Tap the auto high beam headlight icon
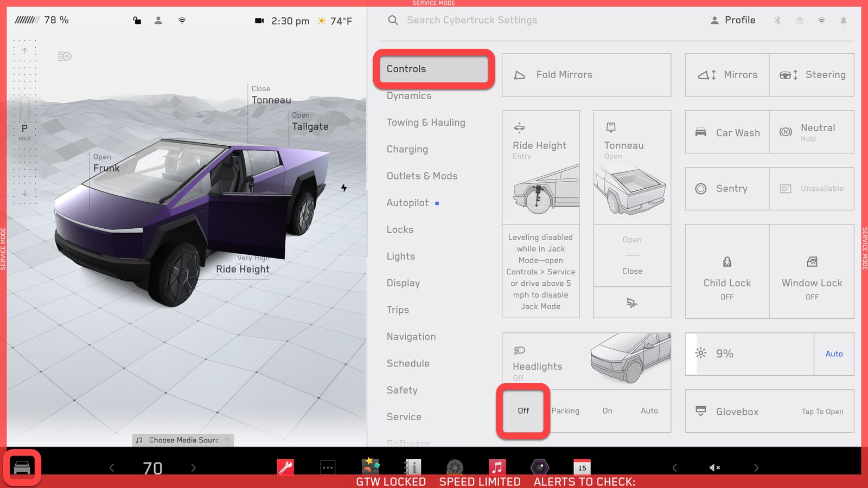This screenshot has height=488, width=868. pos(64,56)
